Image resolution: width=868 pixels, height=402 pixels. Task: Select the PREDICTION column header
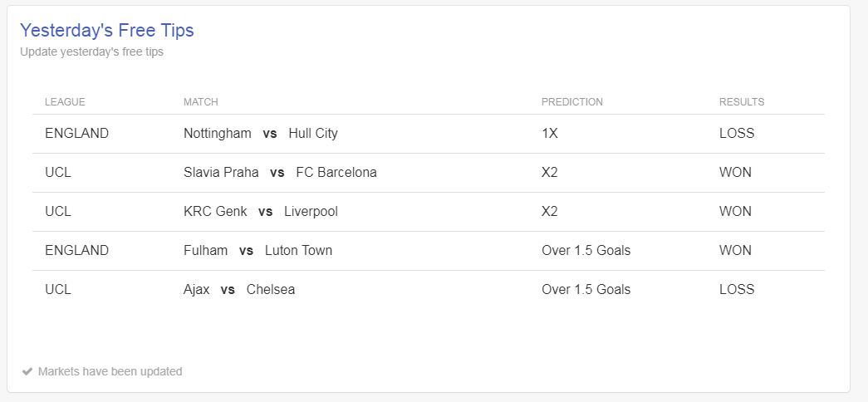coord(571,102)
